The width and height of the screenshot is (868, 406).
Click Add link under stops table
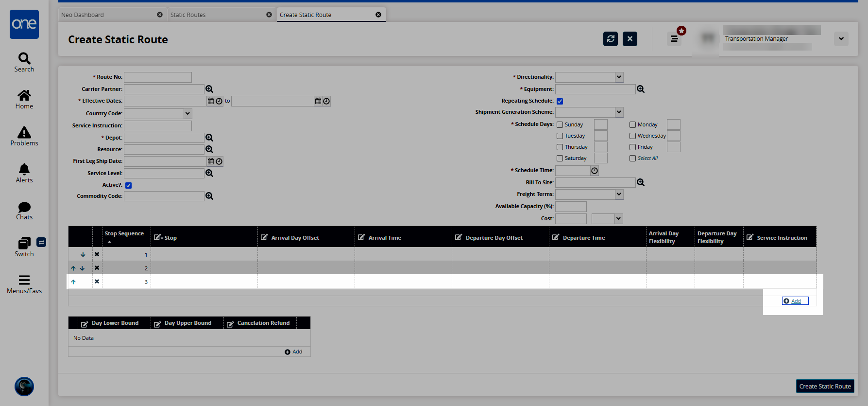coord(795,301)
